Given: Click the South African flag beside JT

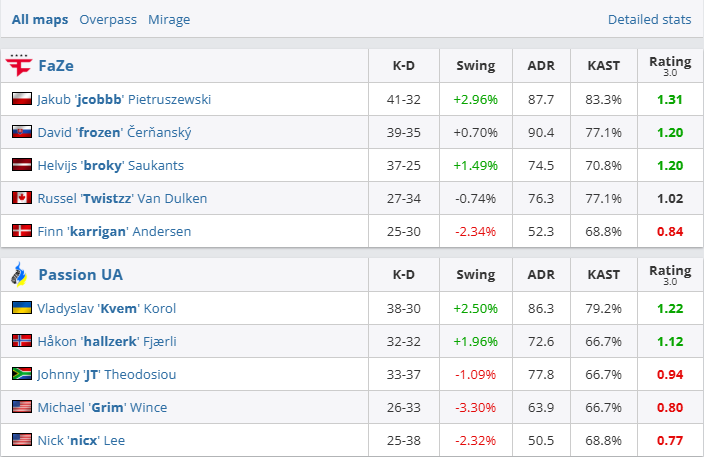Looking at the screenshot, I should tap(21, 374).
